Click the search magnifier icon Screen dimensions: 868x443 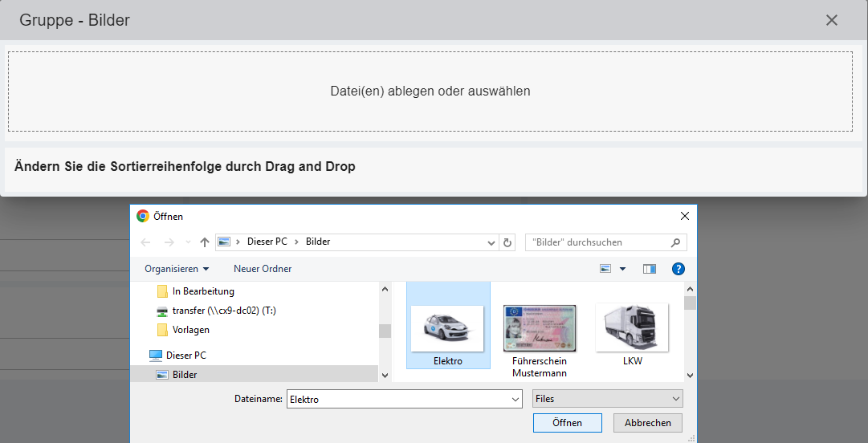coord(675,242)
